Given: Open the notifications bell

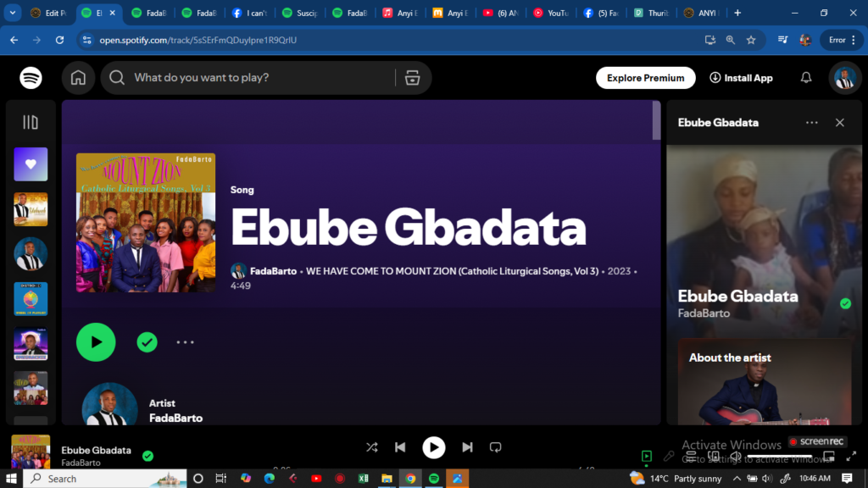Looking at the screenshot, I should (806, 78).
